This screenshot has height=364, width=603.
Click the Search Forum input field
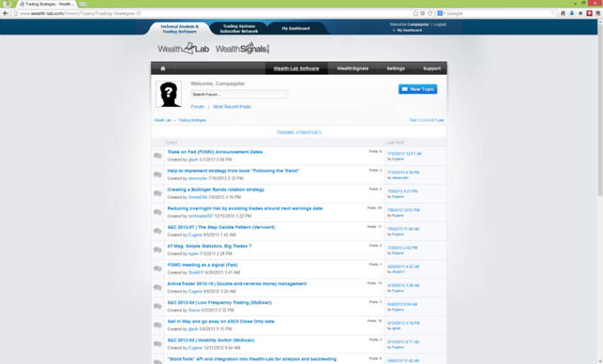point(239,94)
